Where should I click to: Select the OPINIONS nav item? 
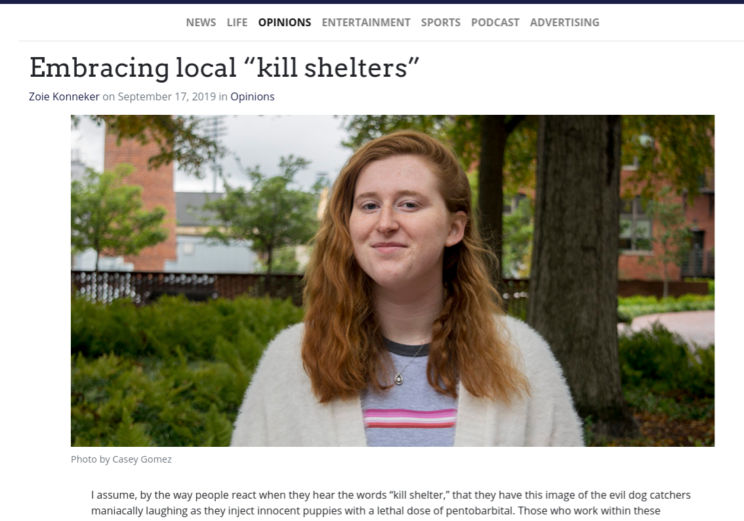(285, 22)
